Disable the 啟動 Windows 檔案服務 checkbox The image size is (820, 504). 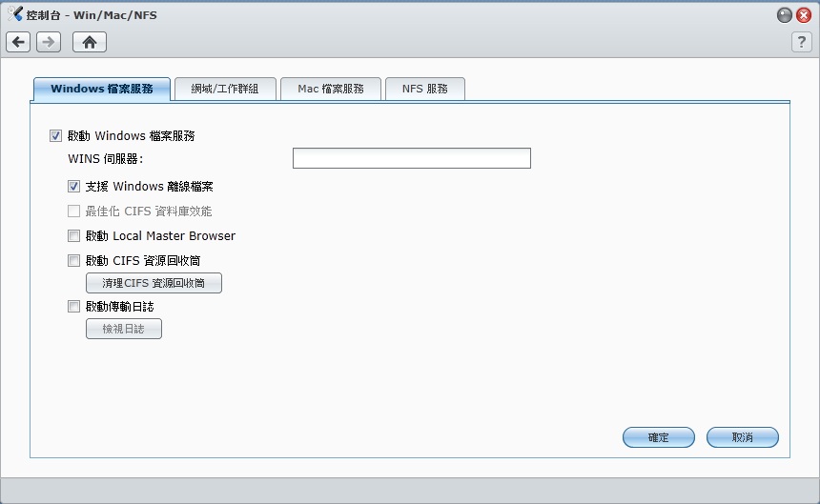coord(56,136)
